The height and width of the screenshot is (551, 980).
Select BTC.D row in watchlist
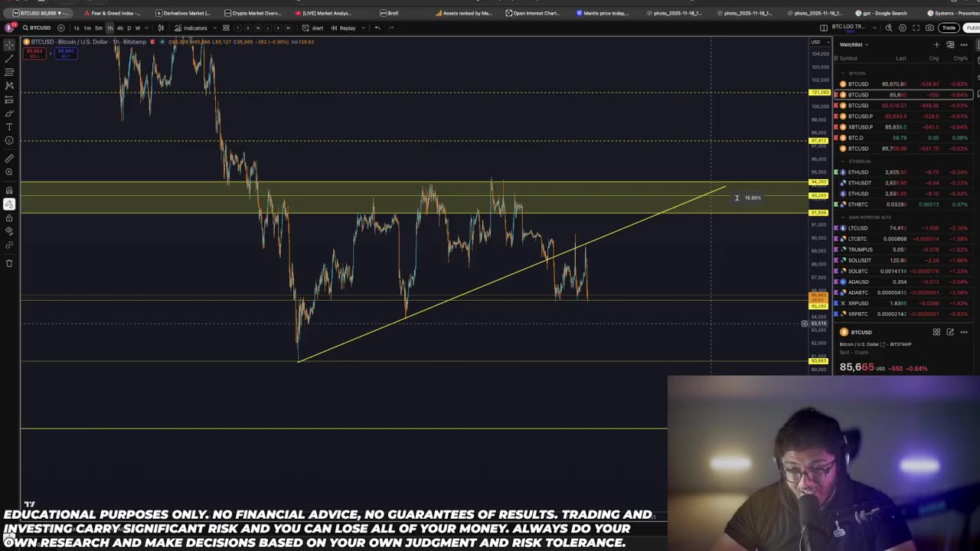(x=903, y=138)
